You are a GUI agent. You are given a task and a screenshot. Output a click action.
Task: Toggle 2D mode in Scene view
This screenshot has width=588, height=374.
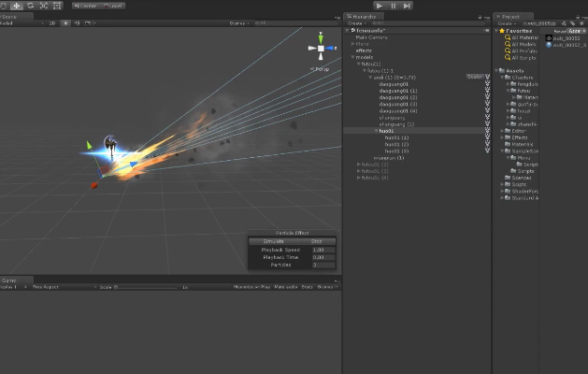(x=52, y=23)
